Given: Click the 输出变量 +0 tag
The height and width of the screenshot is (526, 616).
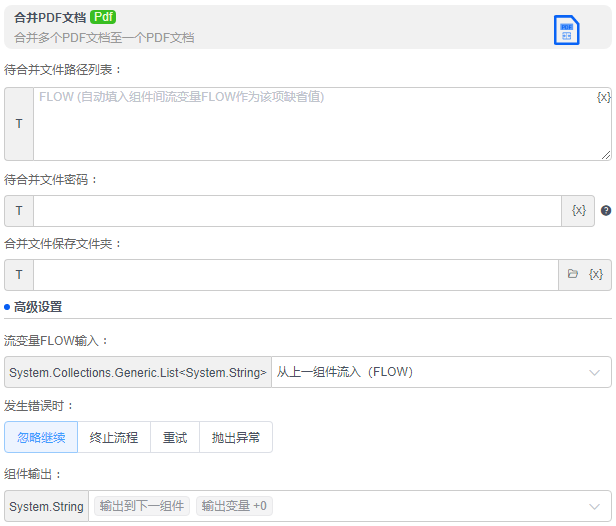Looking at the screenshot, I should [234, 506].
